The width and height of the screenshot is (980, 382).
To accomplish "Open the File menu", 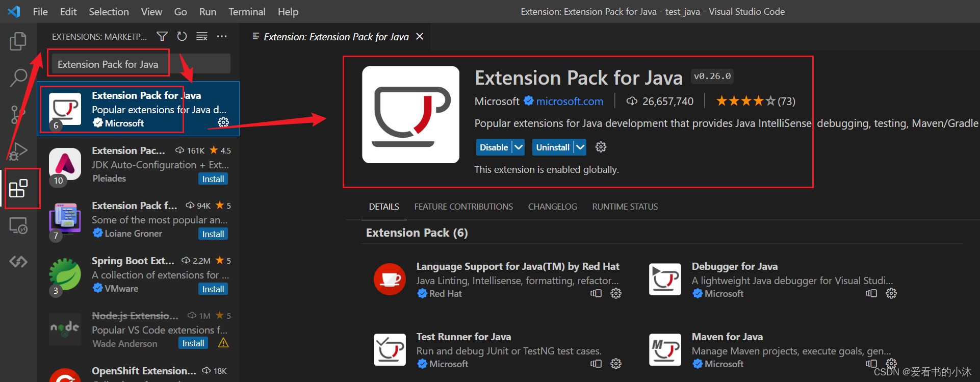I will point(40,12).
